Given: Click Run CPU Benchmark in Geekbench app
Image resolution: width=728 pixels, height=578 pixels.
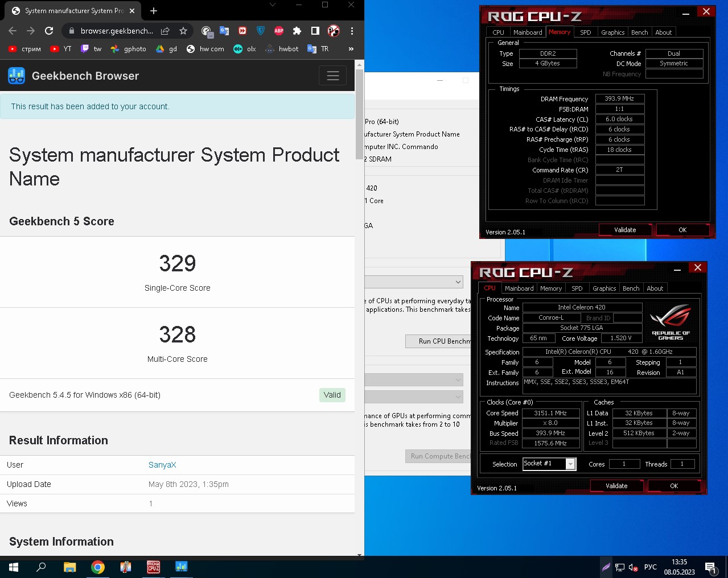Looking at the screenshot, I should pyautogui.click(x=438, y=341).
